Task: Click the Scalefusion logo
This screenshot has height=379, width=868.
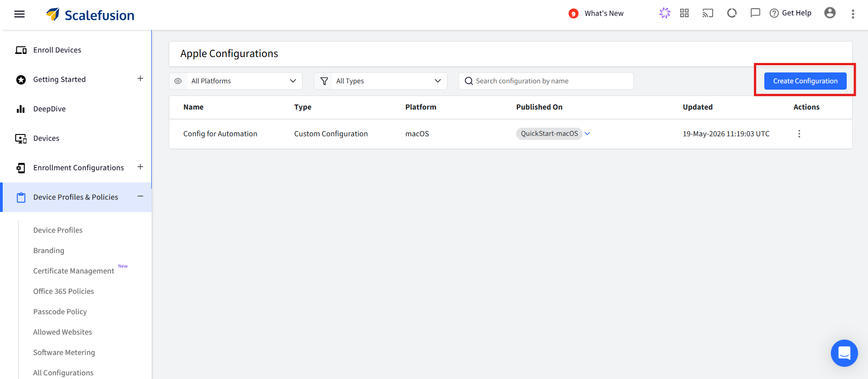Action: pos(90,15)
